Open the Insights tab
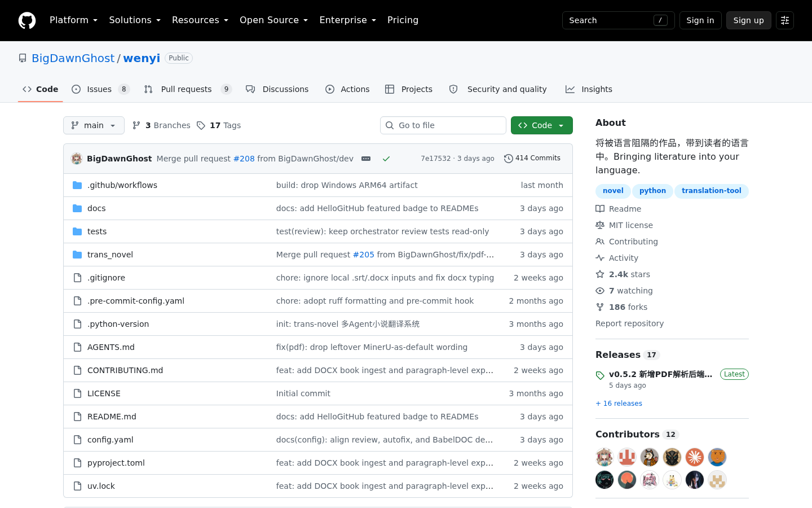 pos(589,89)
